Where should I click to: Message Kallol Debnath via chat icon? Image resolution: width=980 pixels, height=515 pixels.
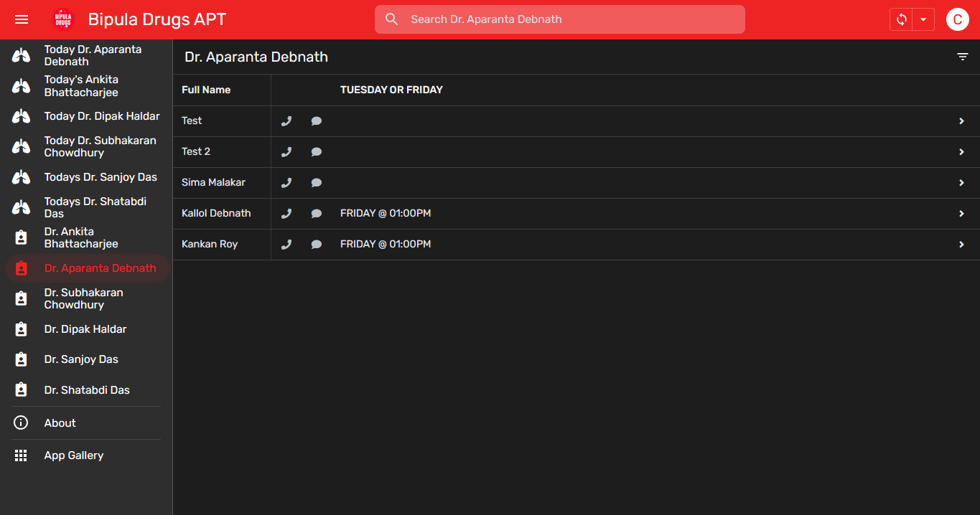tap(317, 214)
